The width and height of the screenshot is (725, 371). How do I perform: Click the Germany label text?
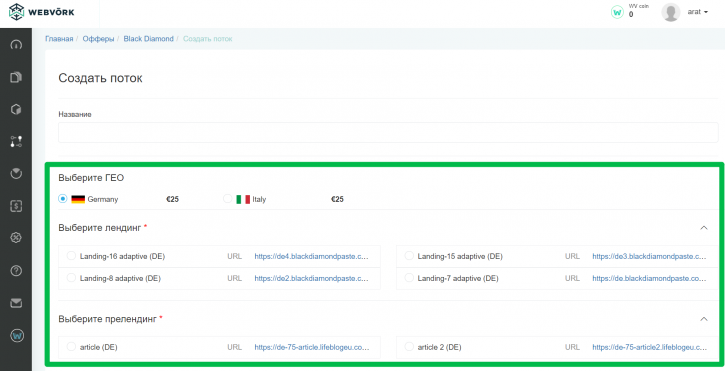pyautogui.click(x=103, y=199)
